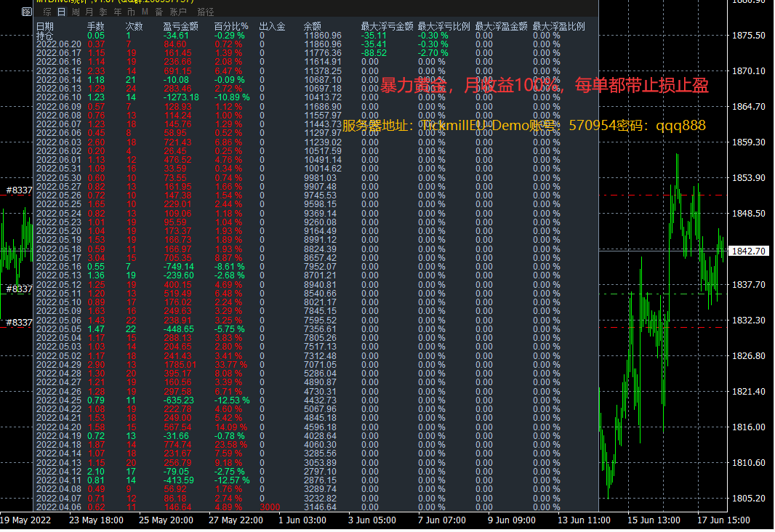Image resolution: width=775 pixels, height=532 pixels.
Task: Open the 路径 path tab
Action: coord(206,12)
